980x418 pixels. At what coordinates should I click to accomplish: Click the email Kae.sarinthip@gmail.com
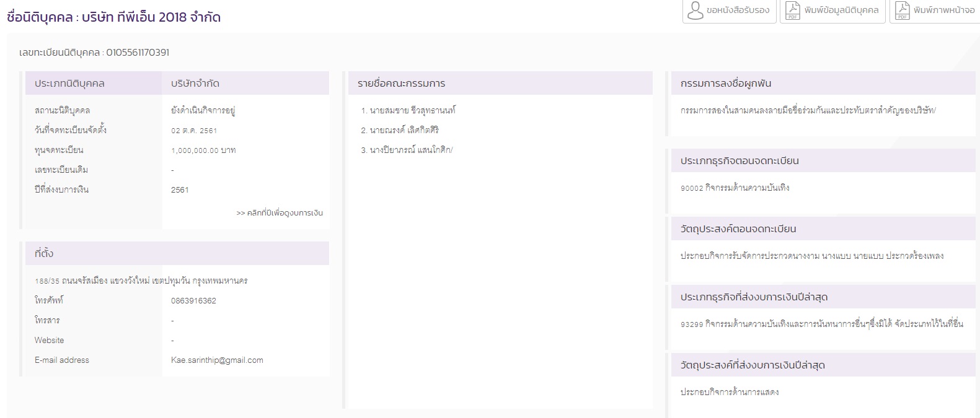[x=217, y=360]
